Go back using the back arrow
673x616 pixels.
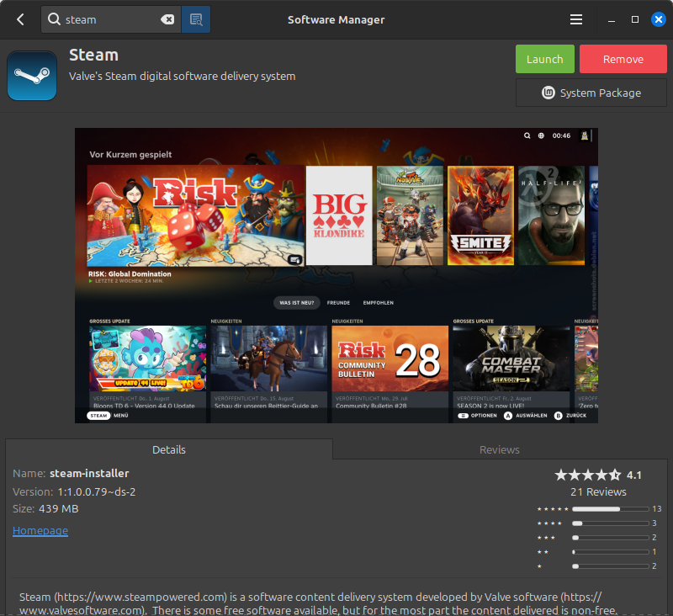(20, 19)
